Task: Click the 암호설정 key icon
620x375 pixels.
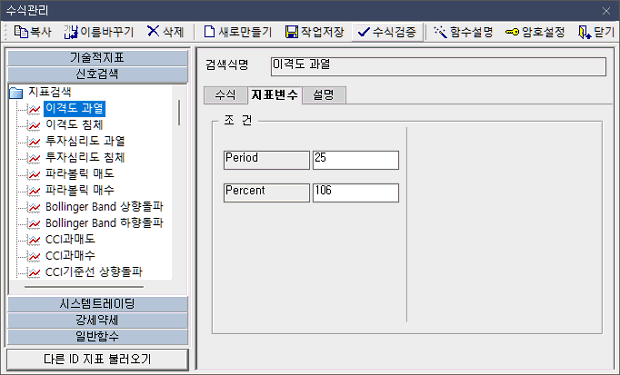Action: coord(512,32)
